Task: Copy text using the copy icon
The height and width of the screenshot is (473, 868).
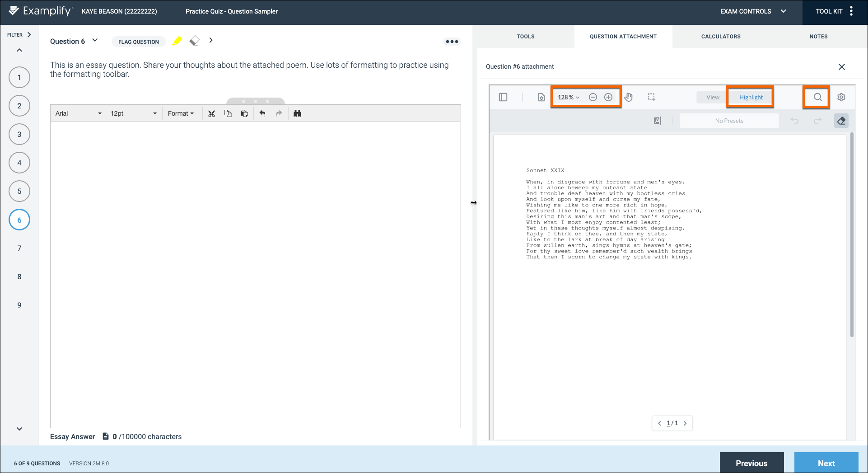Action: (x=228, y=113)
